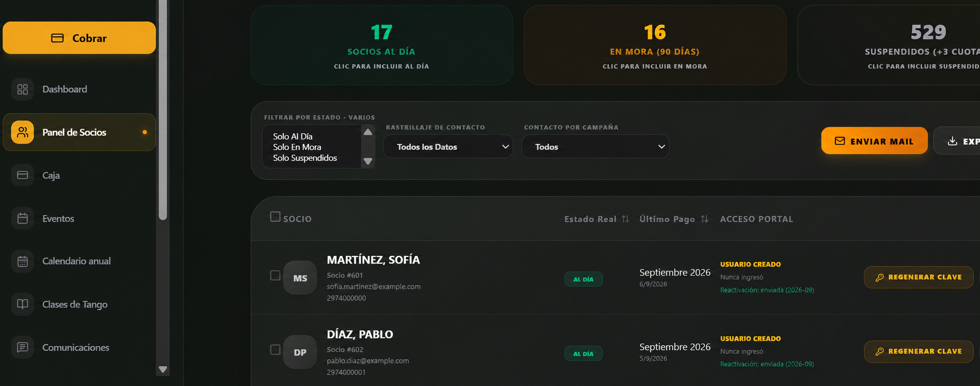Regenerate password for Martínez, Sofía
Screen dimensions: 980x386
point(918,277)
